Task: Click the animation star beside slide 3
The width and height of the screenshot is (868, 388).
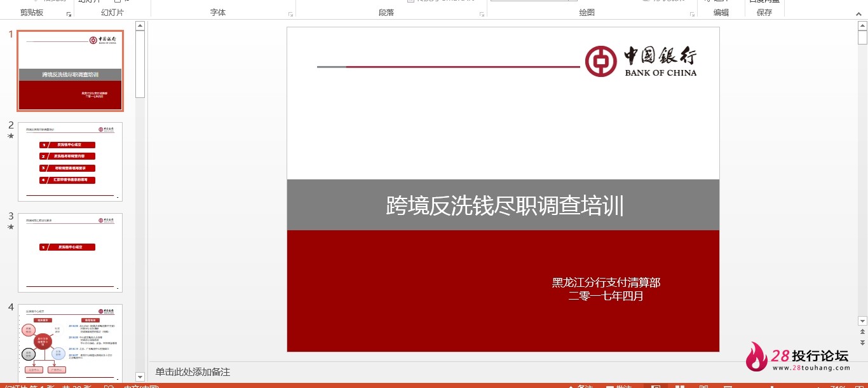Action: (x=11, y=226)
